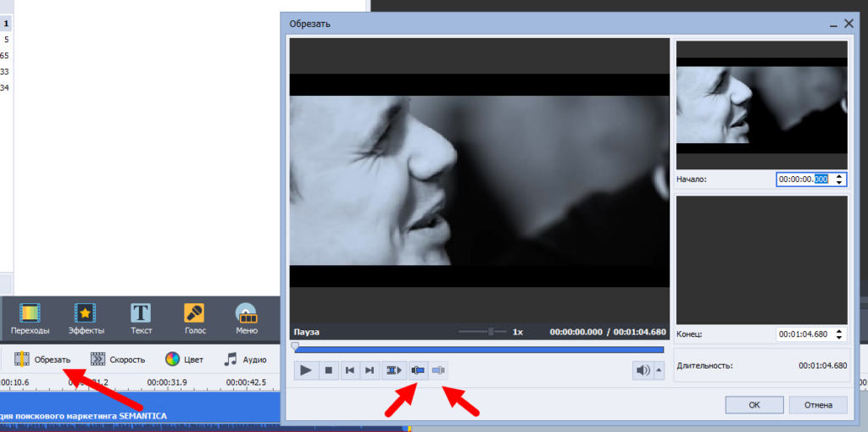Click the 00:00:31.9 mark on timeline ruler
Screen dimensions: 868x432
167,382
